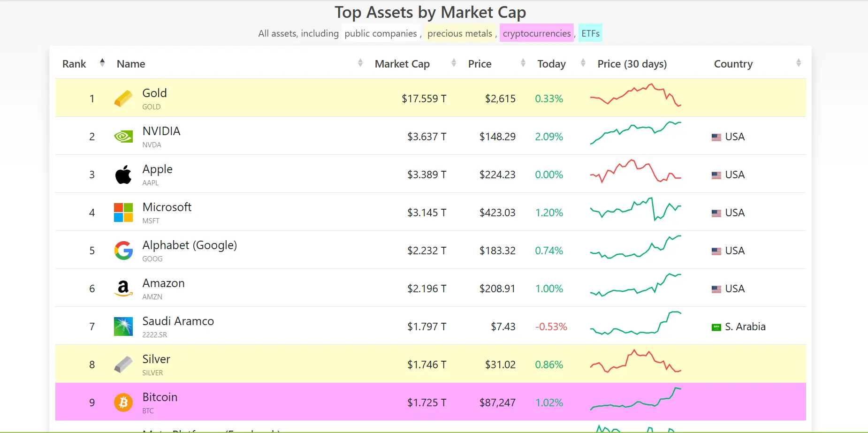Filter by cryptocurrencies tag
Image resolution: width=868 pixels, height=433 pixels.
point(537,33)
